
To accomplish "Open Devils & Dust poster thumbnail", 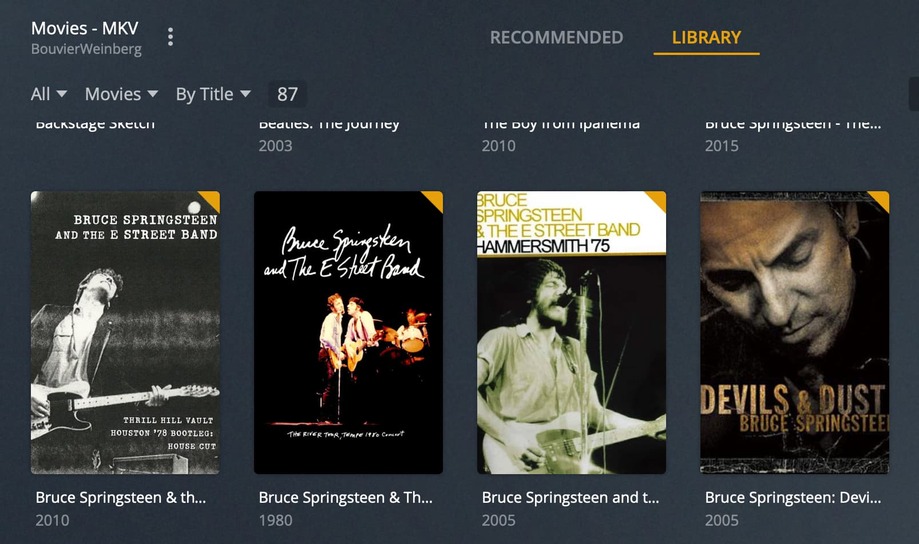I will 795,332.
